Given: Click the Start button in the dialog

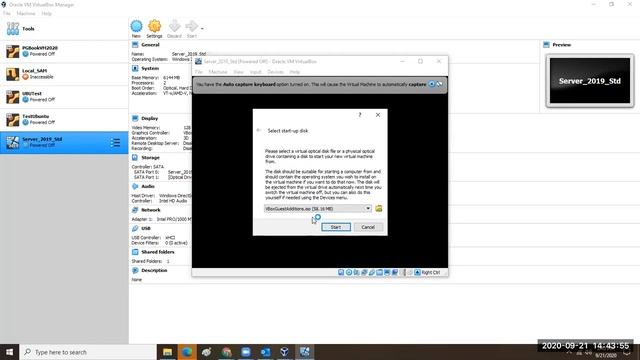Looking at the screenshot, I should [336, 227].
